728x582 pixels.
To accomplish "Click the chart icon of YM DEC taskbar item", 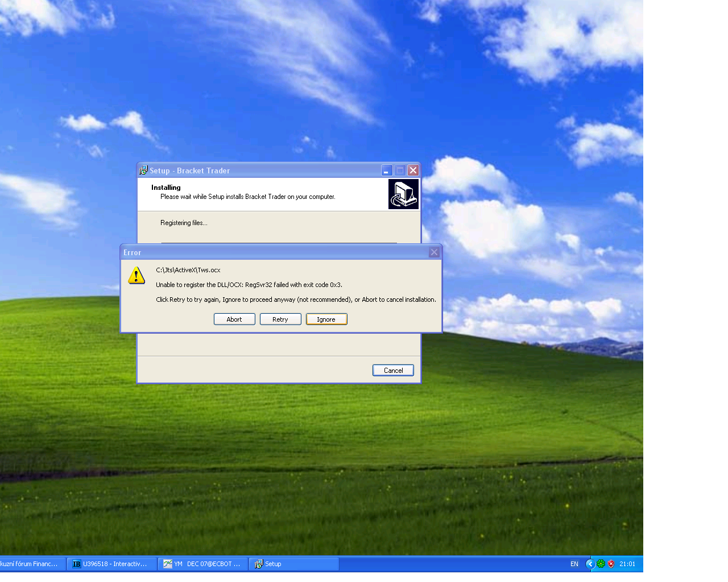I will [168, 564].
